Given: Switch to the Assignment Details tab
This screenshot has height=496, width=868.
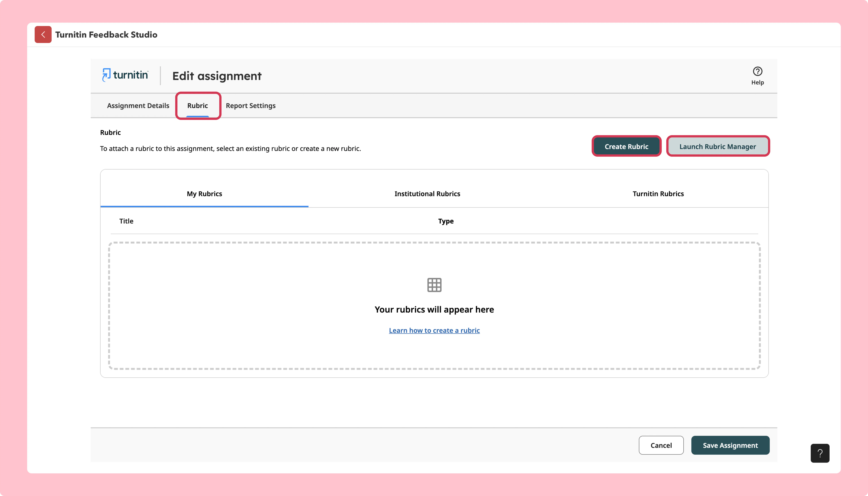Looking at the screenshot, I should (x=138, y=106).
